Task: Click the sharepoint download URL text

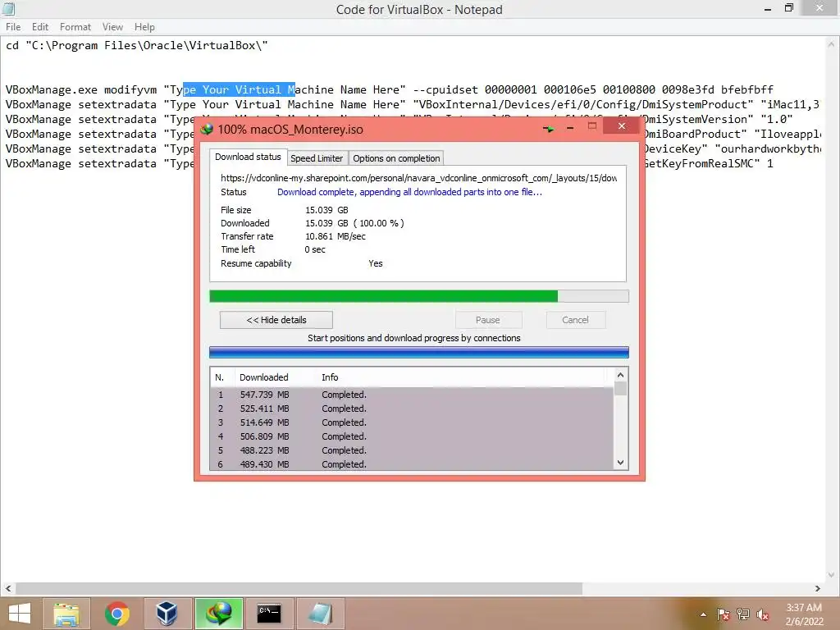Action: click(419, 178)
